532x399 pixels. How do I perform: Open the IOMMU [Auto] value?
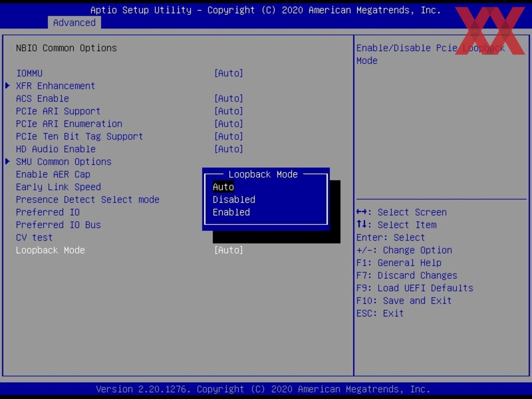229,73
